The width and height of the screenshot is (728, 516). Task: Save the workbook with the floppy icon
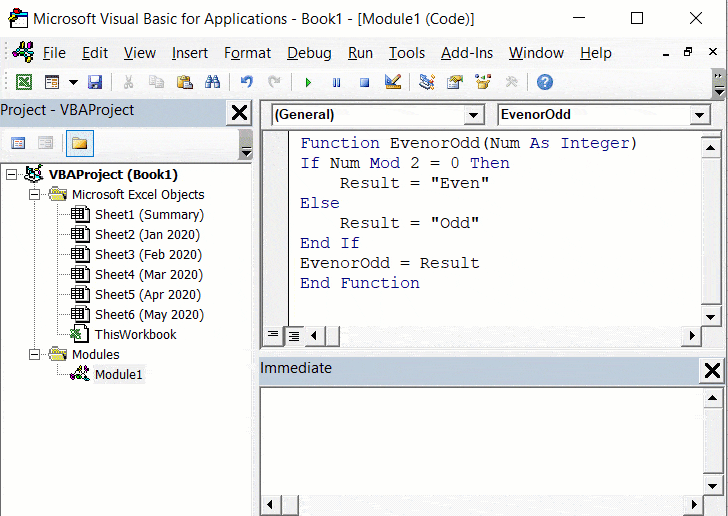coord(95,82)
